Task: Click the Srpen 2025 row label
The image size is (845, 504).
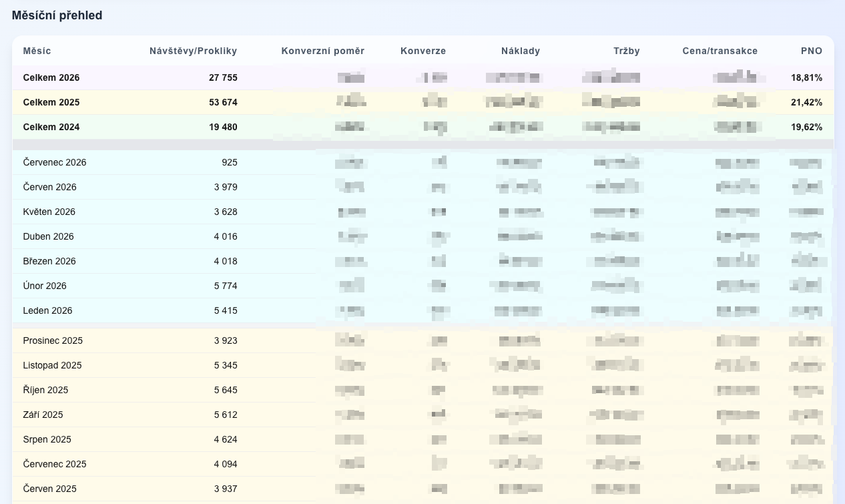Action: click(x=47, y=439)
